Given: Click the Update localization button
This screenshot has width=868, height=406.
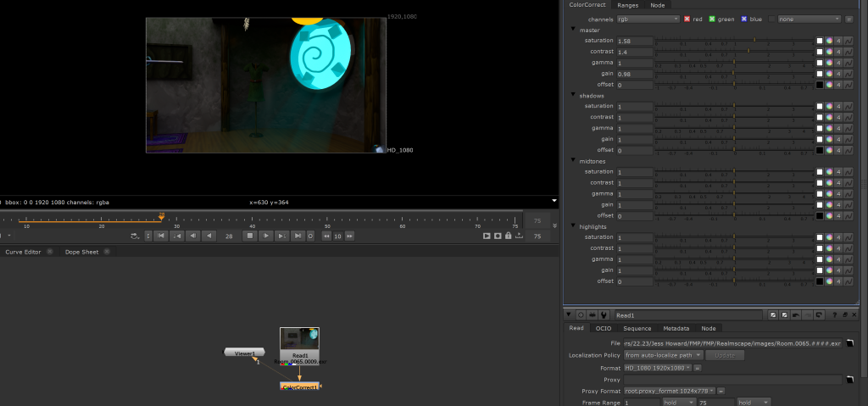Looking at the screenshot, I should (x=725, y=355).
